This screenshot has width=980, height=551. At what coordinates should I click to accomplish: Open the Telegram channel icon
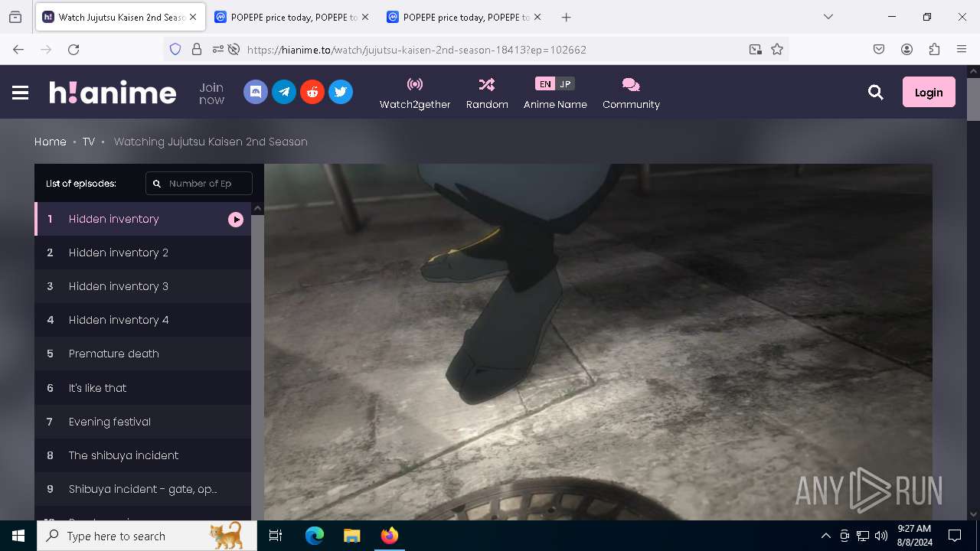coord(284,92)
